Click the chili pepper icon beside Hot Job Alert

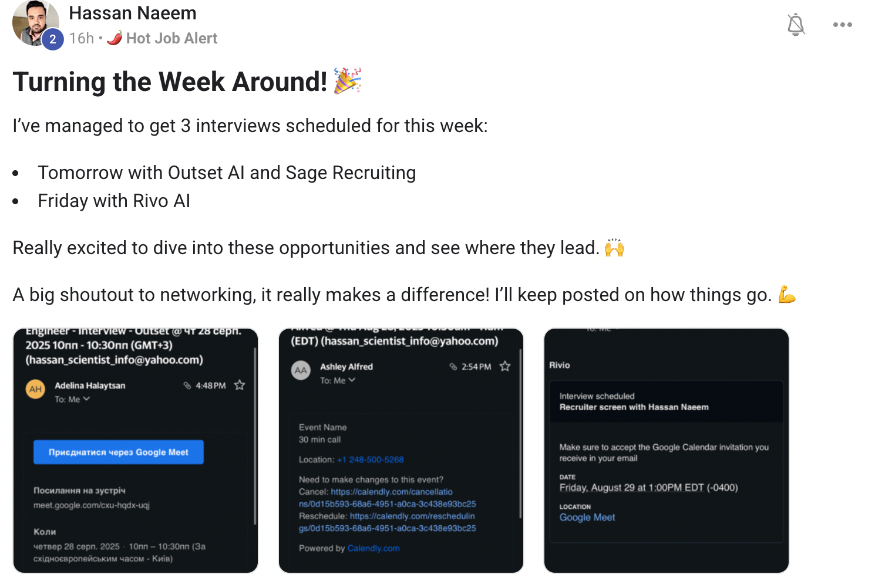pyautogui.click(x=115, y=38)
